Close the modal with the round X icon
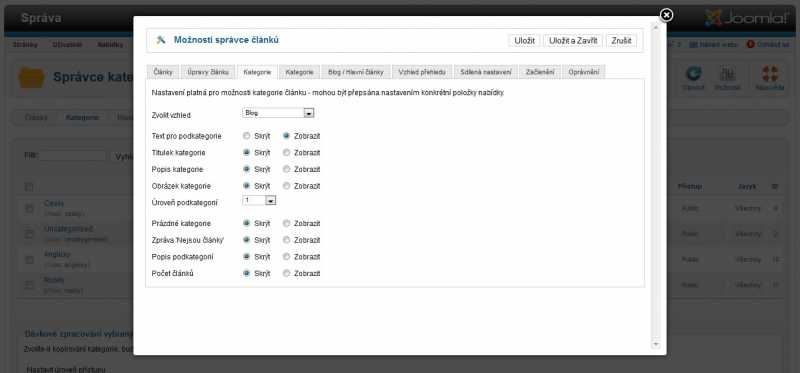This screenshot has width=800, height=373. coord(666,15)
